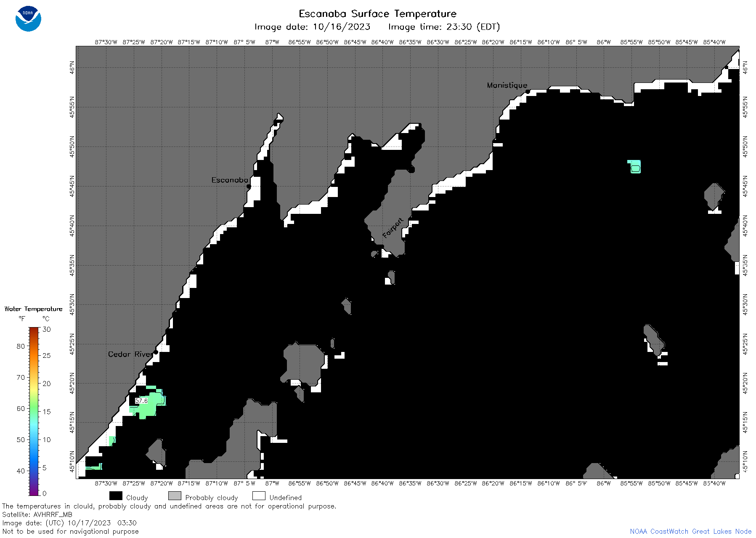Click the Escanaba Surface Temperature title
Image resolution: width=756 pixels, height=538 pixels.
pyautogui.click(x=377, y=14)
